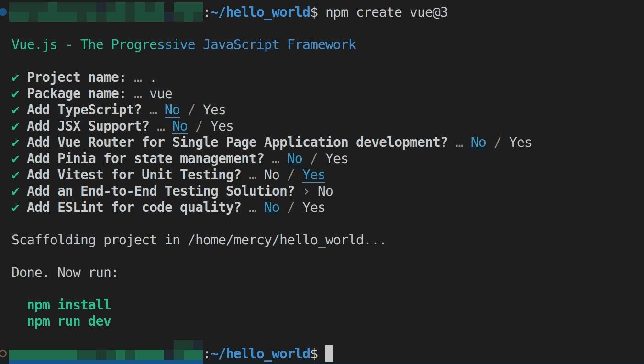Click the underlined 'No' for Add TypeScript
The image size is (644, 364).
click(x=172, y=110)
